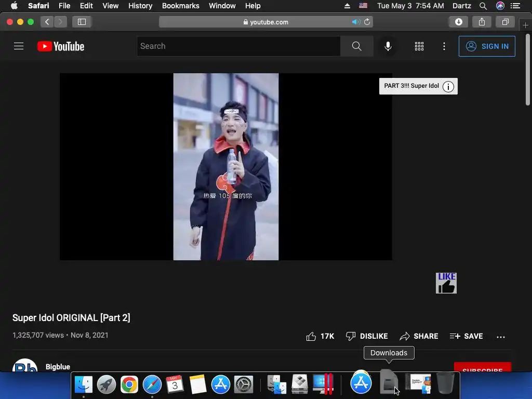Screen dimensions: 532x399
Task: Open the Help menu
Action: [253, 6]
